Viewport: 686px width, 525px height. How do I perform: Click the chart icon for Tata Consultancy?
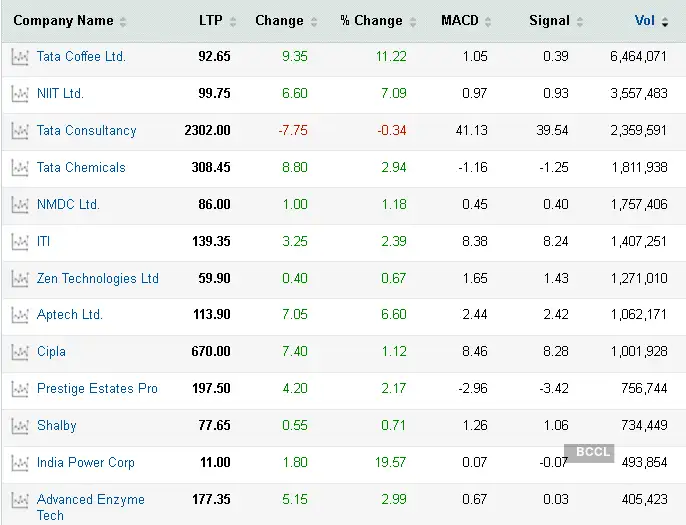(x=20, y=131)
